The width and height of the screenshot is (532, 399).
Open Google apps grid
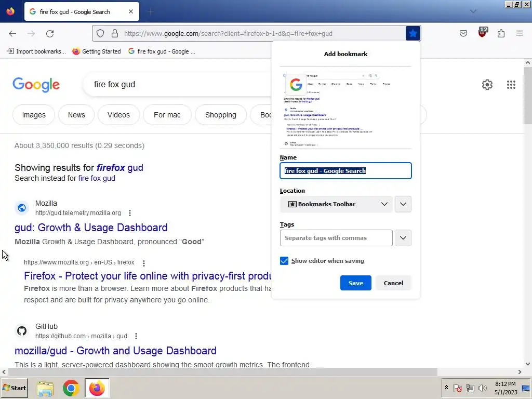point(511,85)
